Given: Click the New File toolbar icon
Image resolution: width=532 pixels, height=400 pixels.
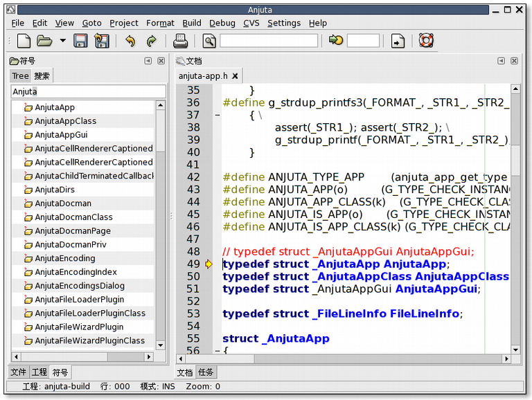Looking at the screenshot, I should [24, 41].
